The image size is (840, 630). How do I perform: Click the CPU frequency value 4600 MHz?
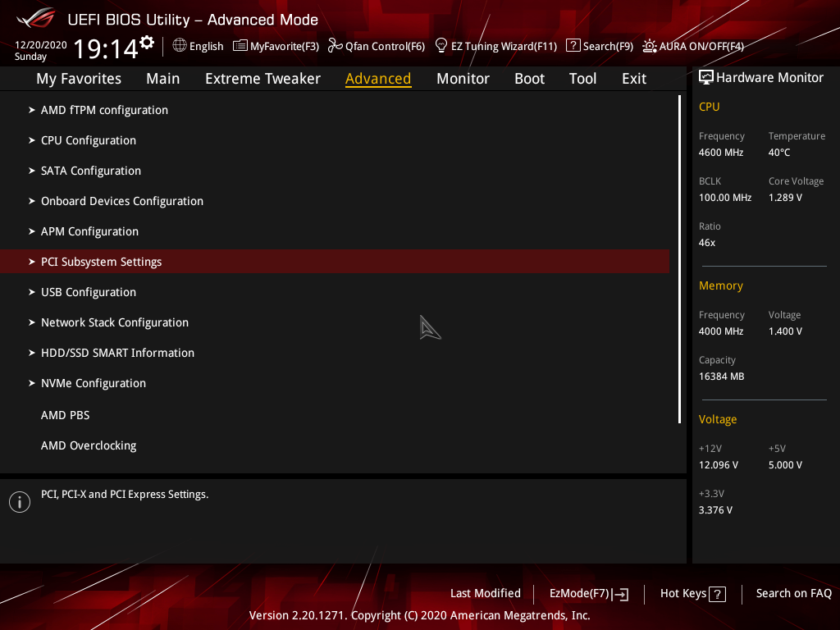(x=721, y=153)
